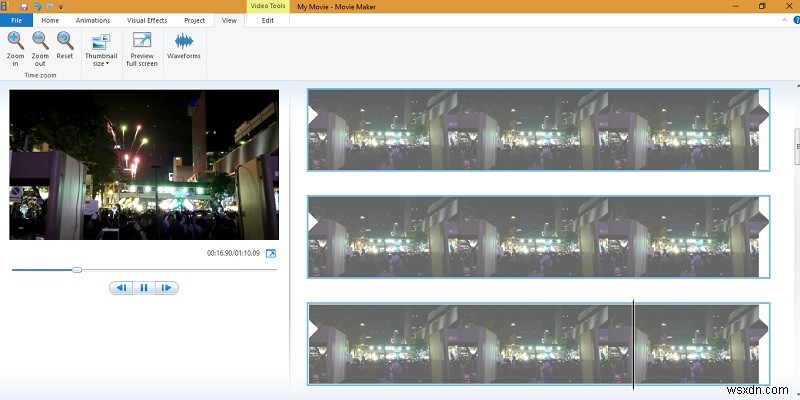Advance to next frame button
The image size is (800, 400).
point(167,288)
